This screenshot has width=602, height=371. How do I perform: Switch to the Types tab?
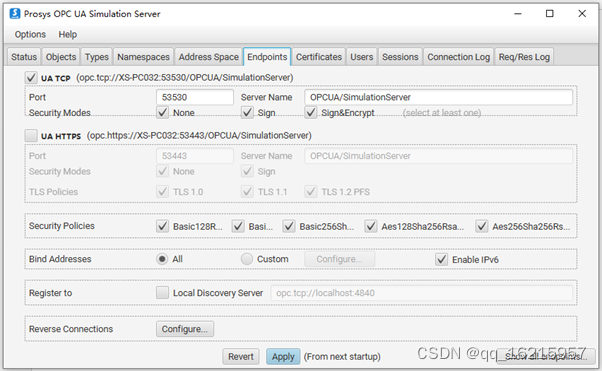click(x=97, y=57)
